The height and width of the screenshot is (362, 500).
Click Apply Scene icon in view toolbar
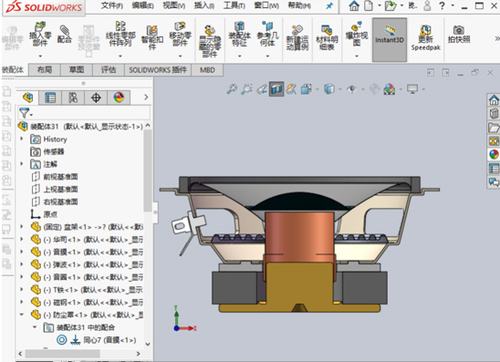point(389,89)
